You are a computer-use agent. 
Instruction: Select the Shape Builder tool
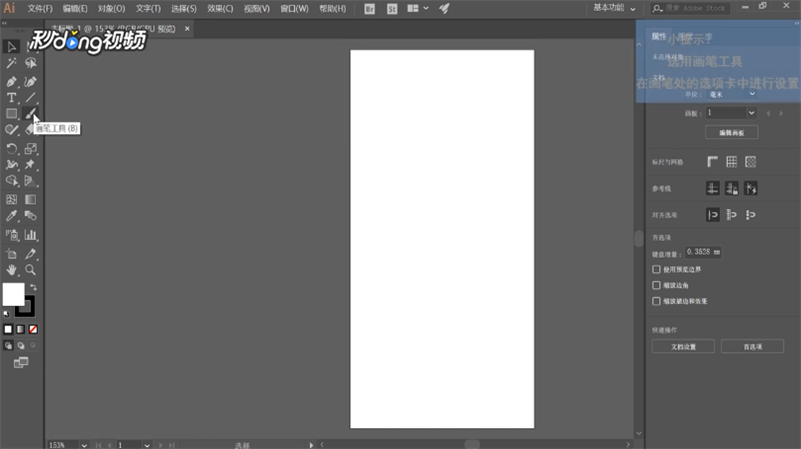point(11,181)
